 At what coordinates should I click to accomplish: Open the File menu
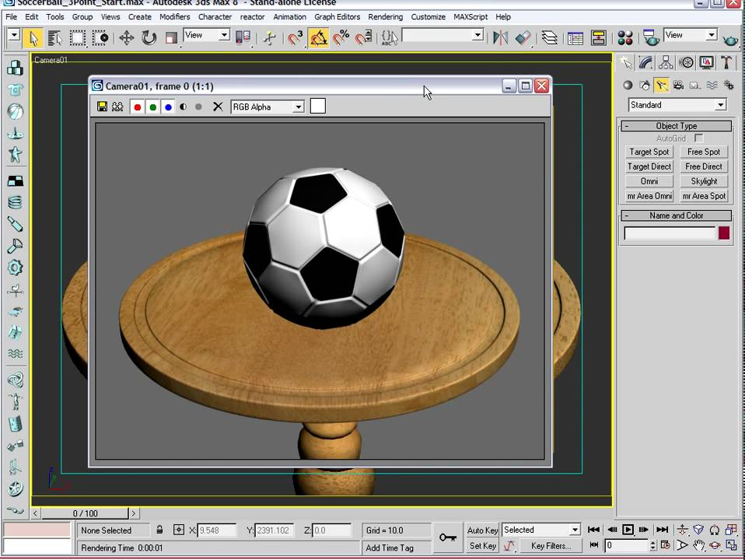11,16
